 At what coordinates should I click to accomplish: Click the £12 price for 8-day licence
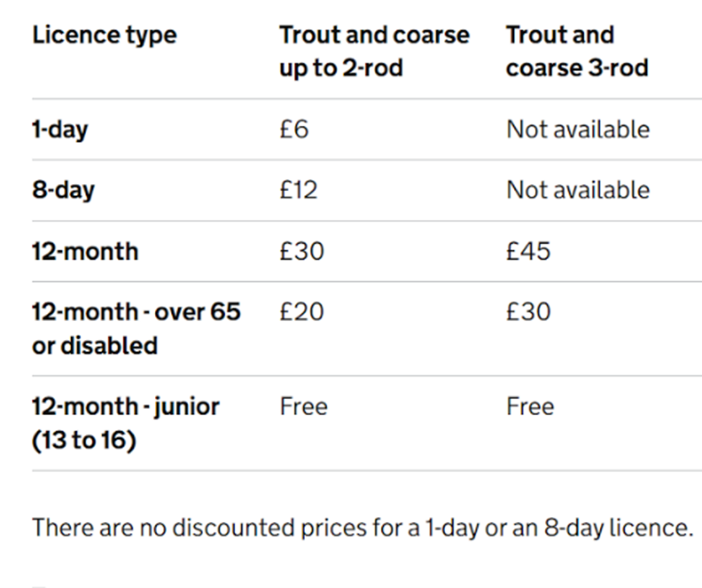point(298,190)
